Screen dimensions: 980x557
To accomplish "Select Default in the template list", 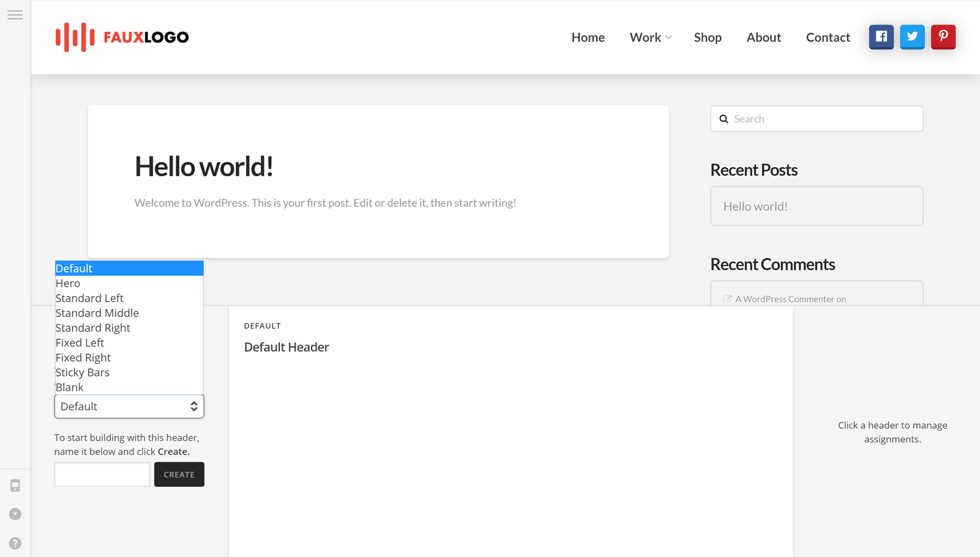I will coord(129,268).
